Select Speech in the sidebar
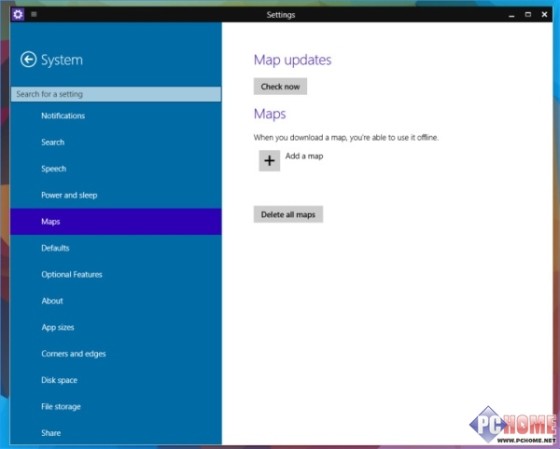 (x=116, y=169)
